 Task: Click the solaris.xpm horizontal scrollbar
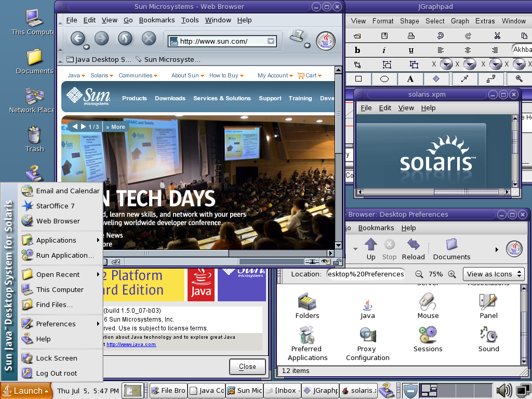434,192
